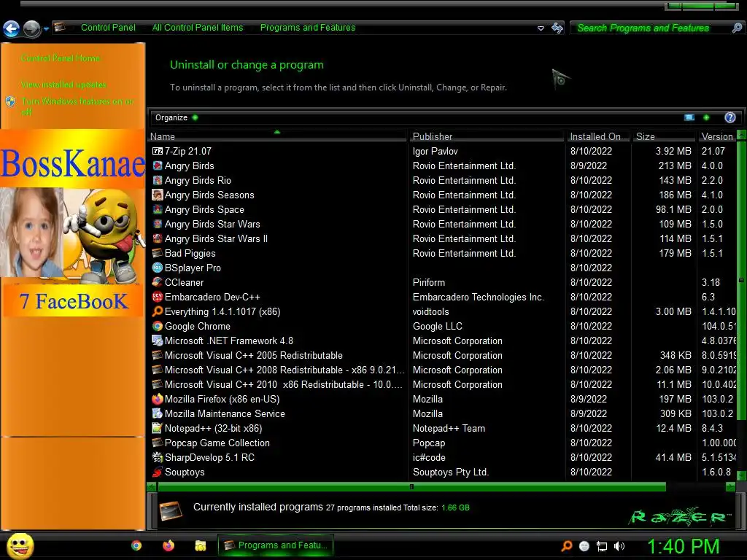The image size is (747, 560).
Task: Click the Mozilla Firefox list icon
Action: coord(158,399)
